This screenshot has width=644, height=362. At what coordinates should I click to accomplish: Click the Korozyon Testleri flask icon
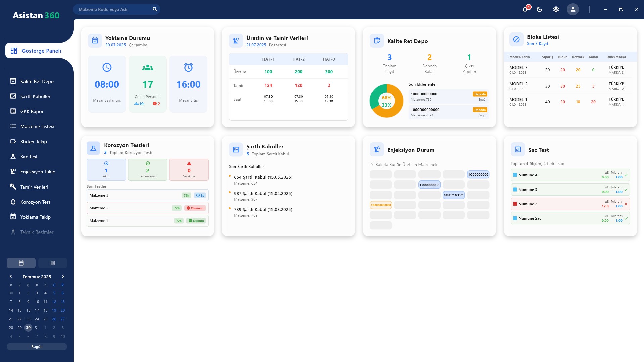point(93,148)
